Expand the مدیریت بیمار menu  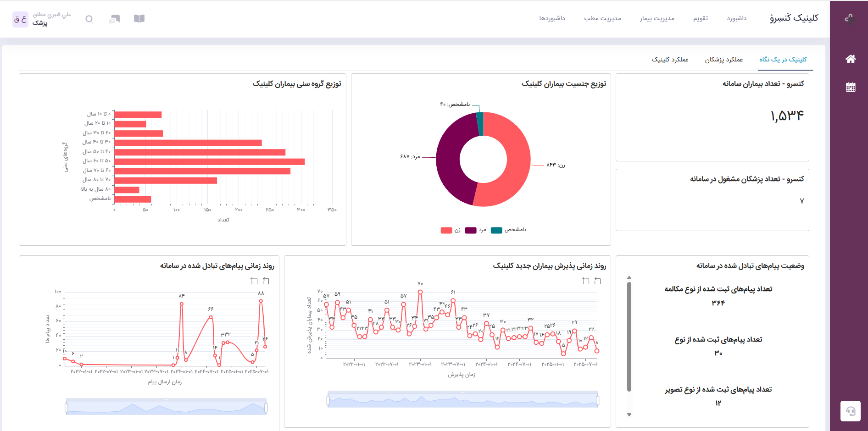click(x=657, y=18)
